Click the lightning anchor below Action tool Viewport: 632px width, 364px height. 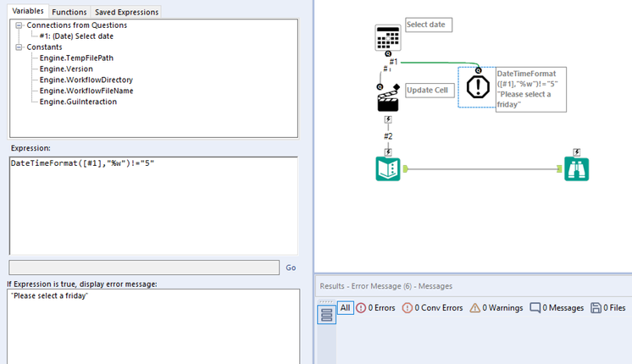click(x=388, y=119)
